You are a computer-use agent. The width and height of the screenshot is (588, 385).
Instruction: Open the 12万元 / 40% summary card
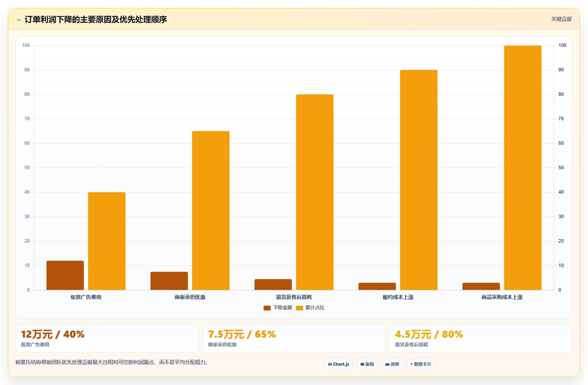107,338
